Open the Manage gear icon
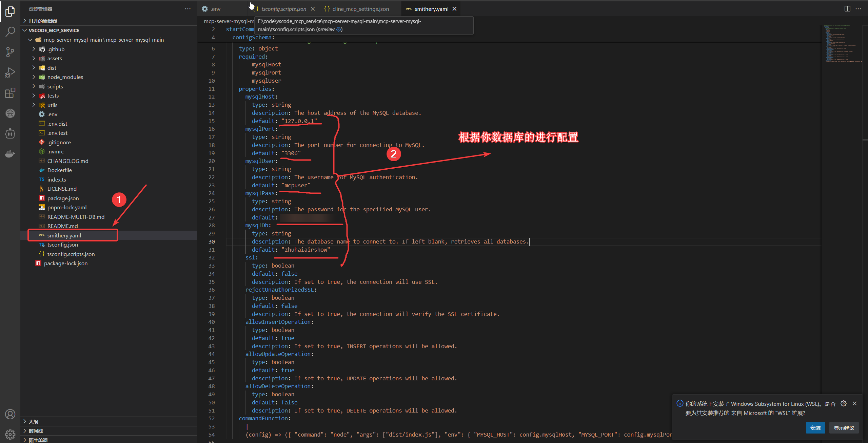The width and height of the screenshot is (868, 443). [x=10, y=434]
